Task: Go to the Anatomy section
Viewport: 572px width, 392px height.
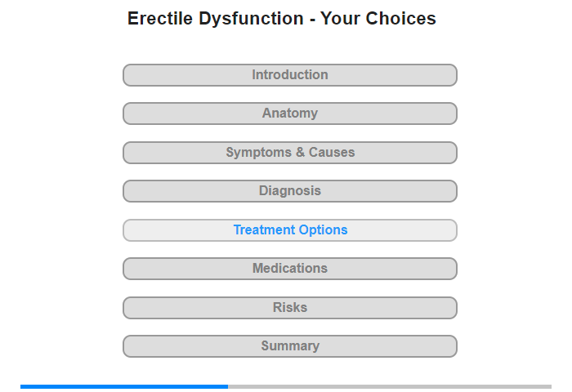Action: [290, 114]
